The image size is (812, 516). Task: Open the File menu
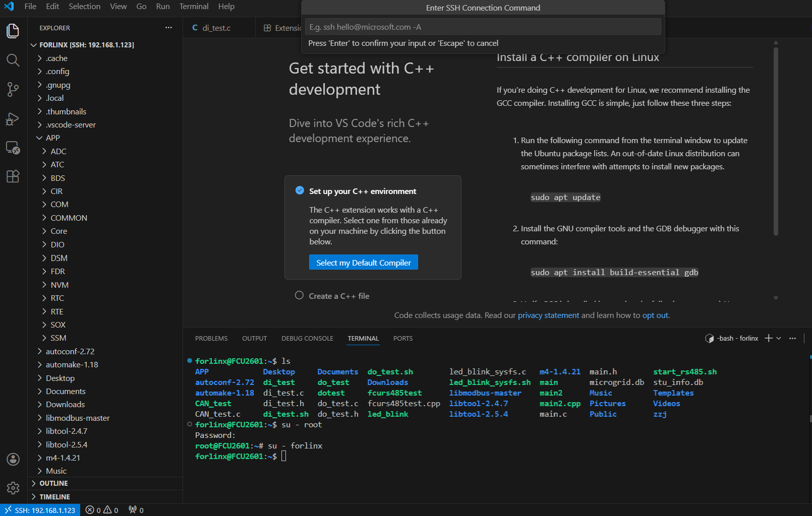[30, 7]
